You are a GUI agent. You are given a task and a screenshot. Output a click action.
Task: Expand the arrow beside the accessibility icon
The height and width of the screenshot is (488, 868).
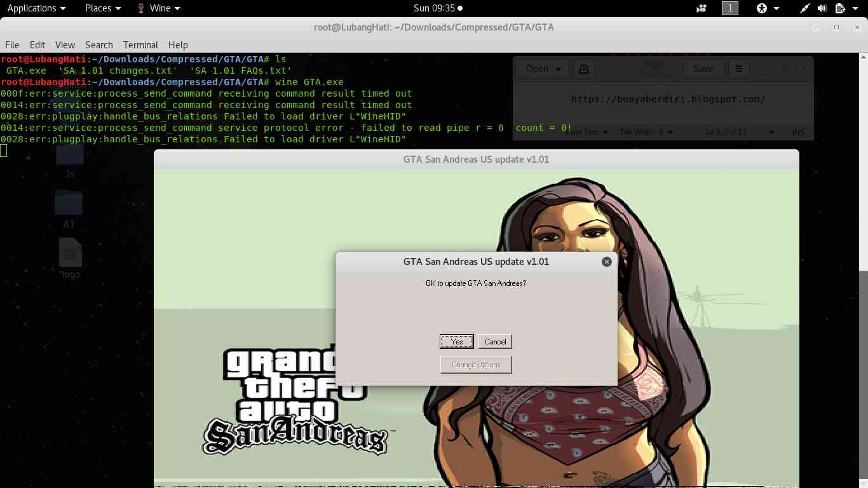(778, 8)
